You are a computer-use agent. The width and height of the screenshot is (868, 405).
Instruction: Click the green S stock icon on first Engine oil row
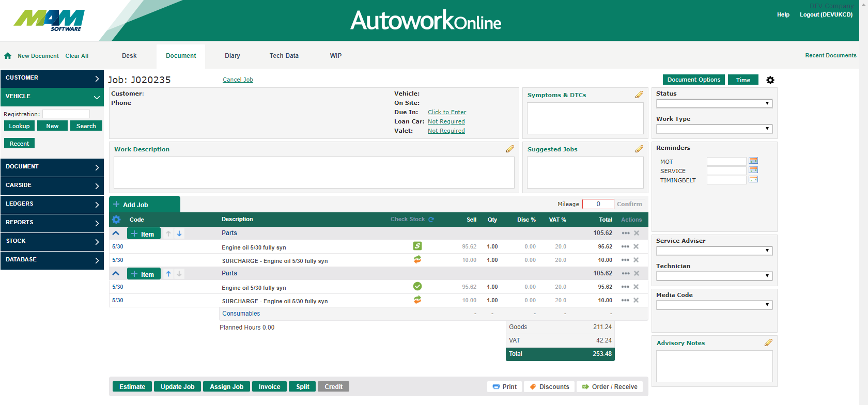(417, 246)
